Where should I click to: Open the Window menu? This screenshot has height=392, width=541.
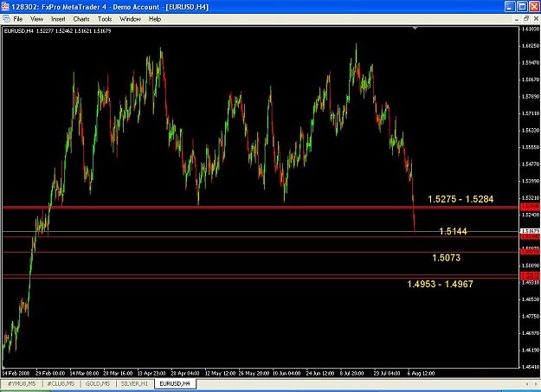(x=131, y=19)
